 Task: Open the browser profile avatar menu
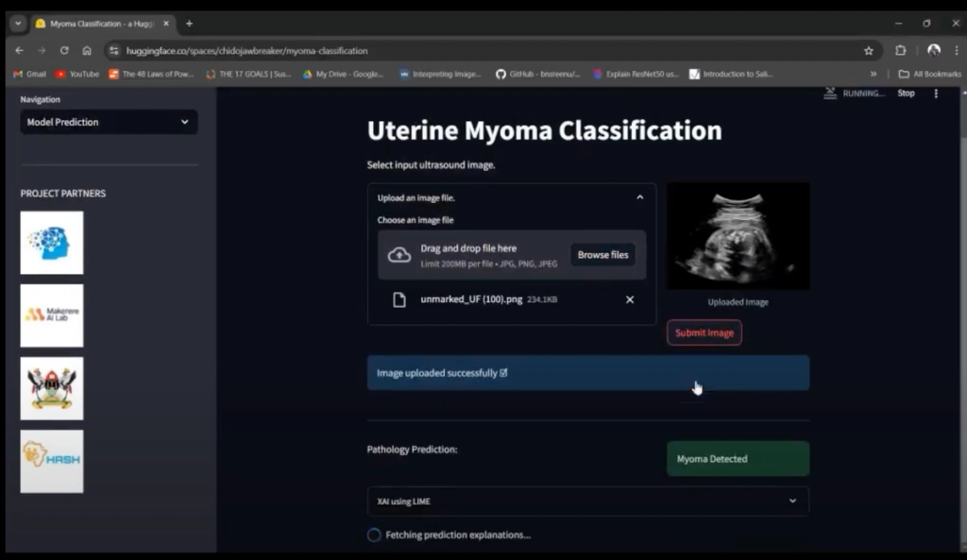coord(934,50)
